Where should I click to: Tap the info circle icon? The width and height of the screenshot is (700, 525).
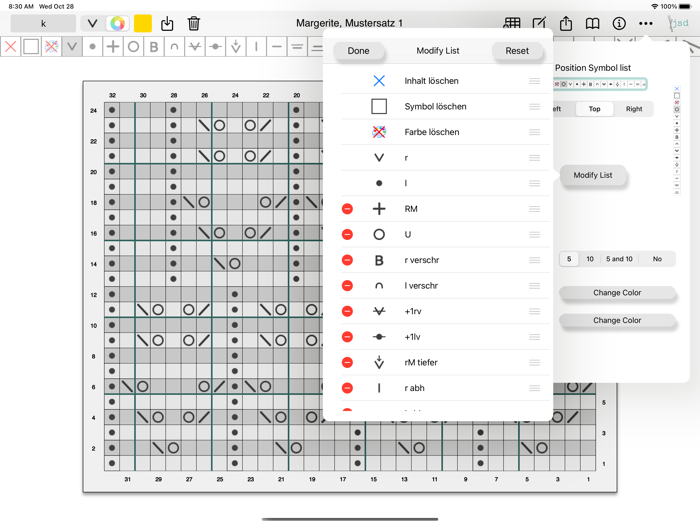click(619, 23)
